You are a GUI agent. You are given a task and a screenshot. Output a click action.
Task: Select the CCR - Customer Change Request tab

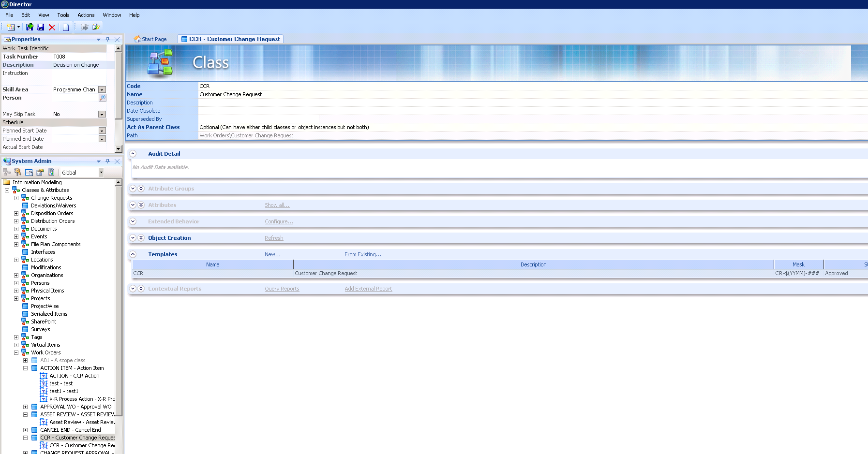point(230,39)
